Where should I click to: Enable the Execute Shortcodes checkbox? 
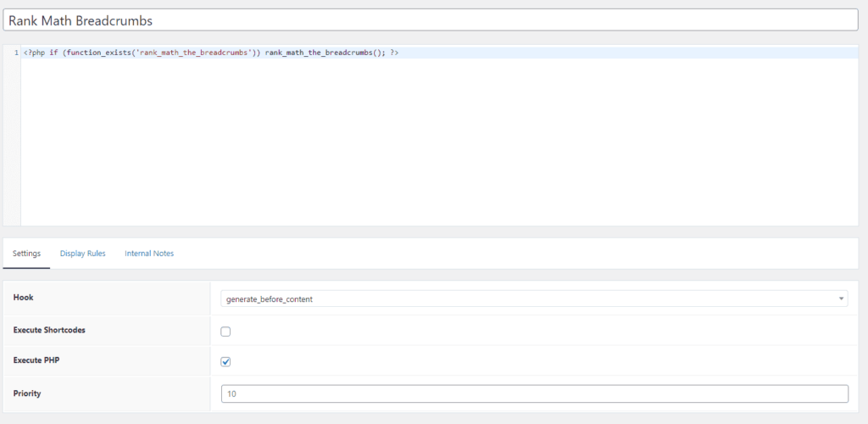(225, 332)
